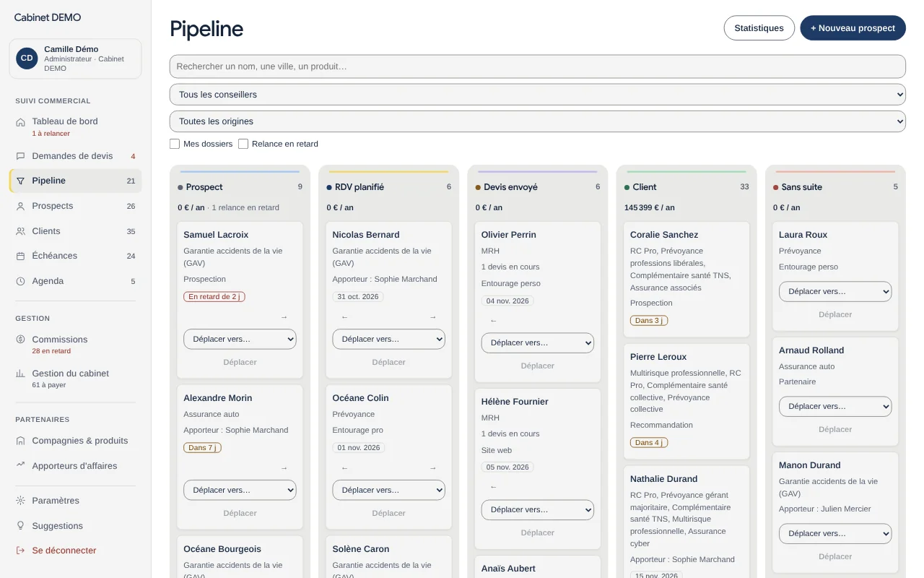Open Échéances from the sidebar
Screen dimensions: 924x578
[75, 256]
